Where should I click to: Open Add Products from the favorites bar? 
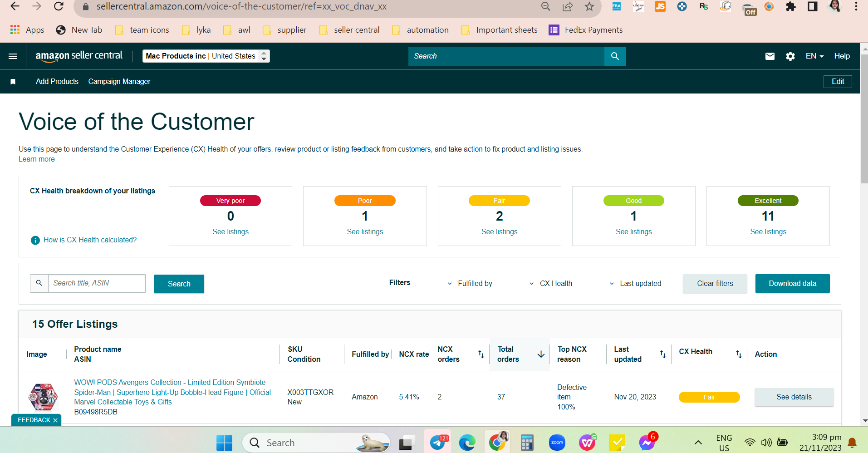57,82
